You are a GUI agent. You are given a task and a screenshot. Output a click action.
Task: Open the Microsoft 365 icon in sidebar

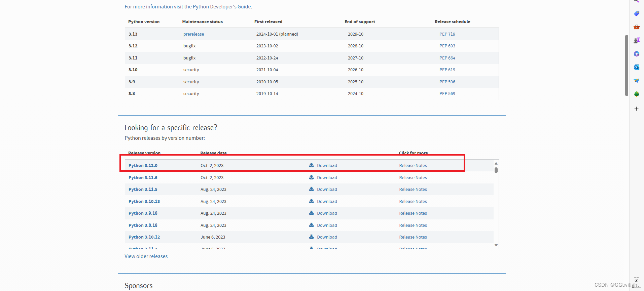point(636,54)
